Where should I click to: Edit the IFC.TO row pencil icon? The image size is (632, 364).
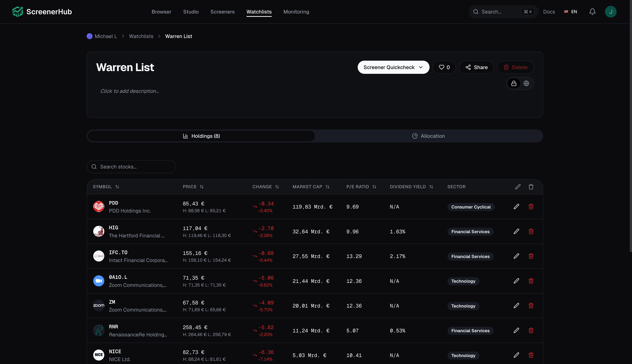pos(516,256)
